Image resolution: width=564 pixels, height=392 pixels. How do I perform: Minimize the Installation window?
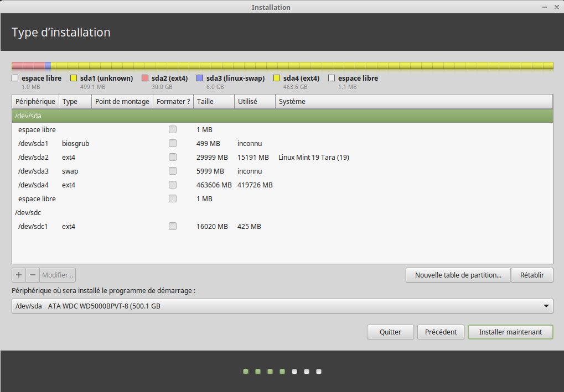[x=543, y=7]
